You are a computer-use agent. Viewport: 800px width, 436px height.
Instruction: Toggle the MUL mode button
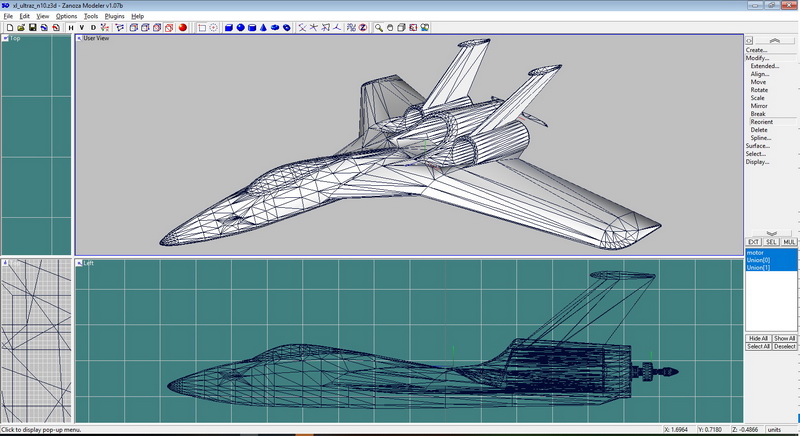click(x=789, y=241)
